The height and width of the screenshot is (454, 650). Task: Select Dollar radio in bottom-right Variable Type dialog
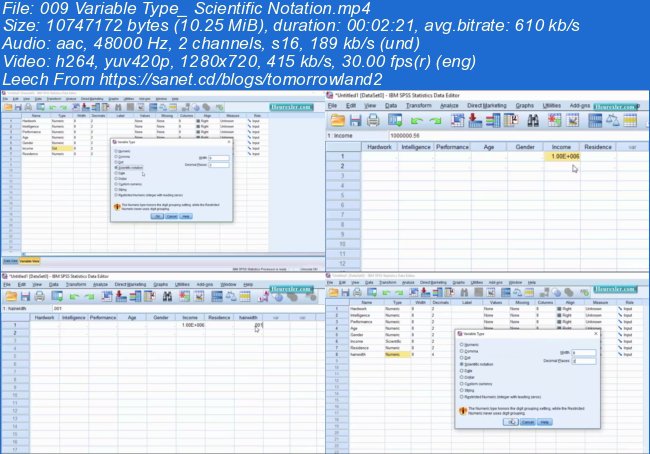pos(461,377)
